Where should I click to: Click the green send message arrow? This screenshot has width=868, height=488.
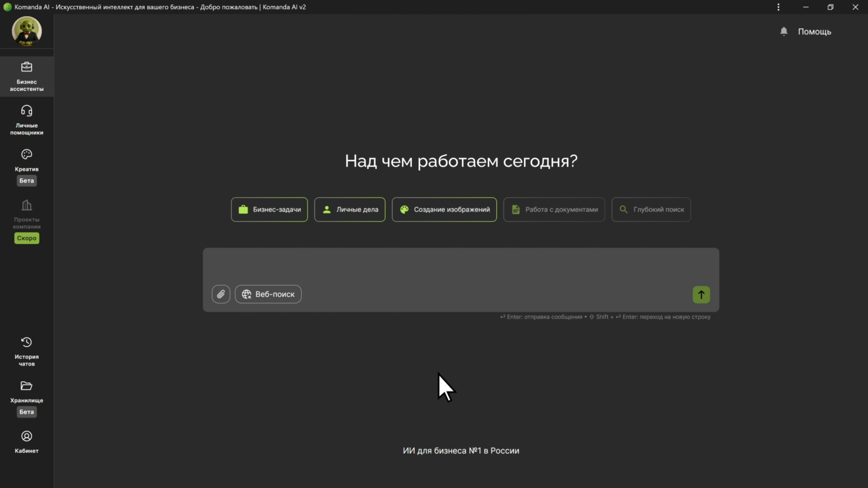701,294
